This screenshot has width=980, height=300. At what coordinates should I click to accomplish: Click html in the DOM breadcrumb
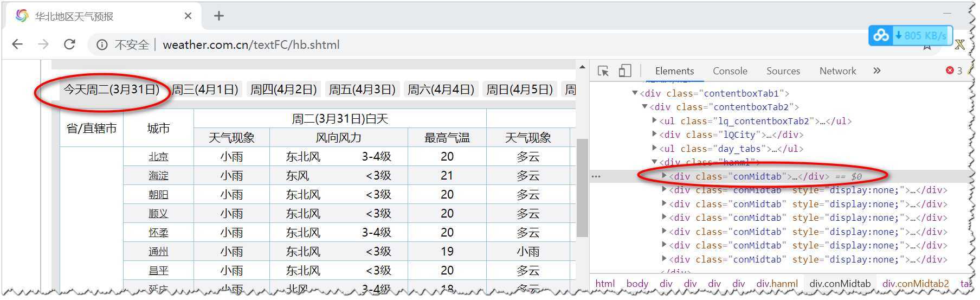605,283
